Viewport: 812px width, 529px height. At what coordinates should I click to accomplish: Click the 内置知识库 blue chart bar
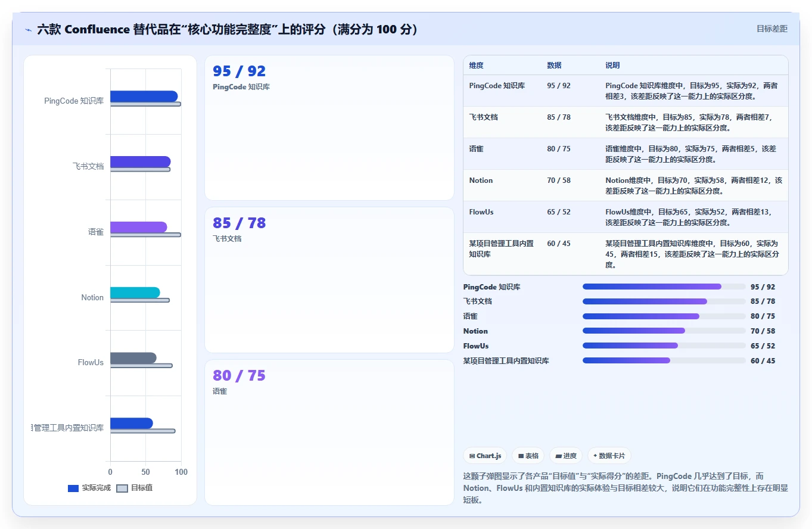point(131,424)
